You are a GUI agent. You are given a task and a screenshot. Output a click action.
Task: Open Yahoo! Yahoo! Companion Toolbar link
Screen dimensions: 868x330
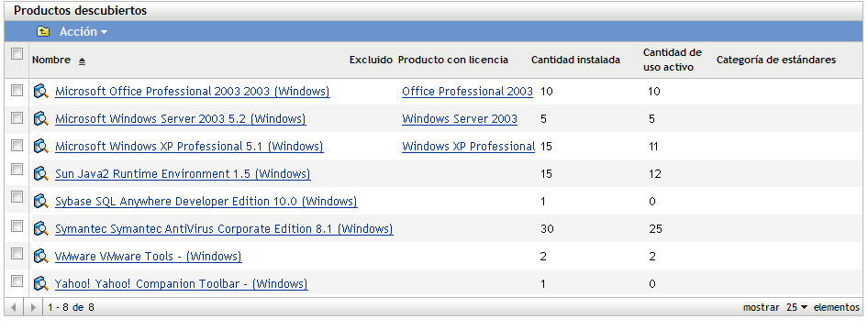(x=182, y=284)
